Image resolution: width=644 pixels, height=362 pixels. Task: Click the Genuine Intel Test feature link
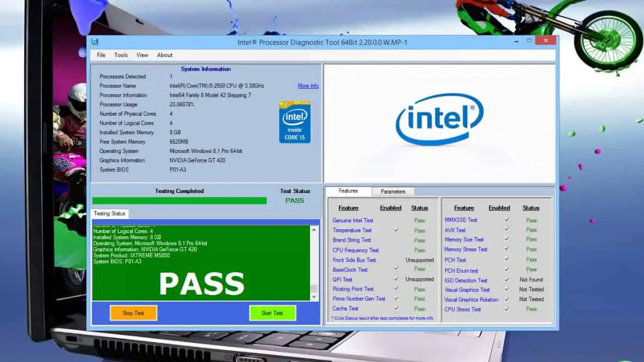(353, 220)
